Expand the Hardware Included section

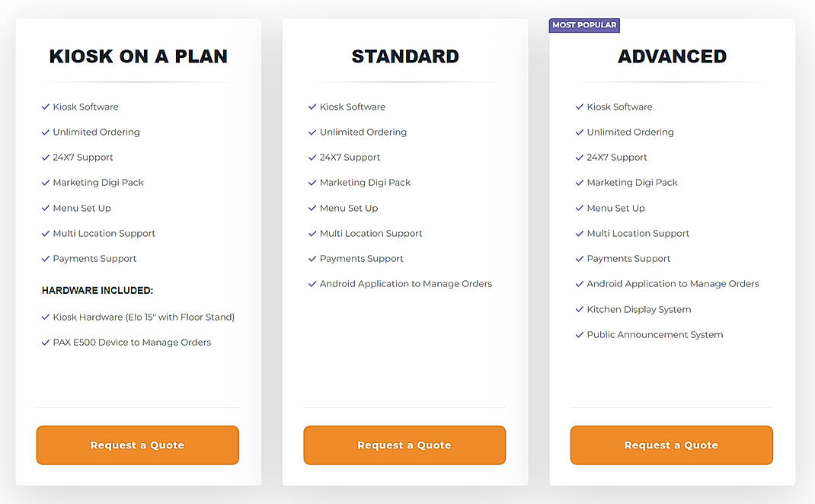(97, 290)
